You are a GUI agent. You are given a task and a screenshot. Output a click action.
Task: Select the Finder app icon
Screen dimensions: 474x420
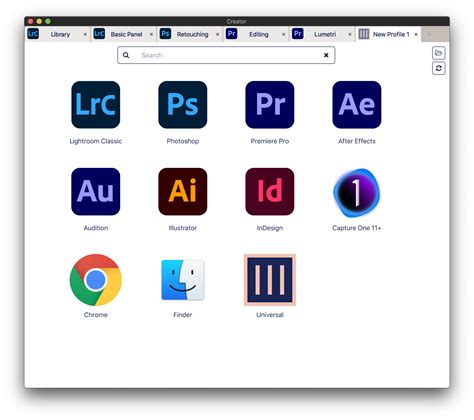[183, 280]
